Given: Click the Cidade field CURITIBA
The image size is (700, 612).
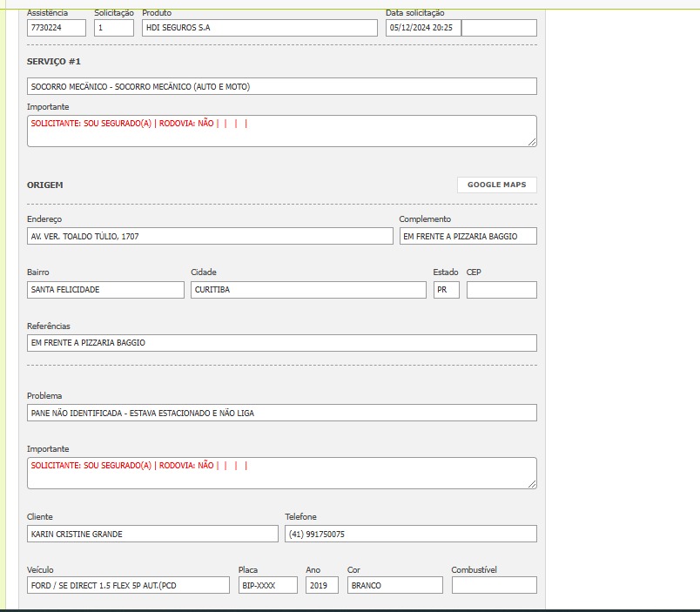Looking at the screenshot, I should coord(308,290).
